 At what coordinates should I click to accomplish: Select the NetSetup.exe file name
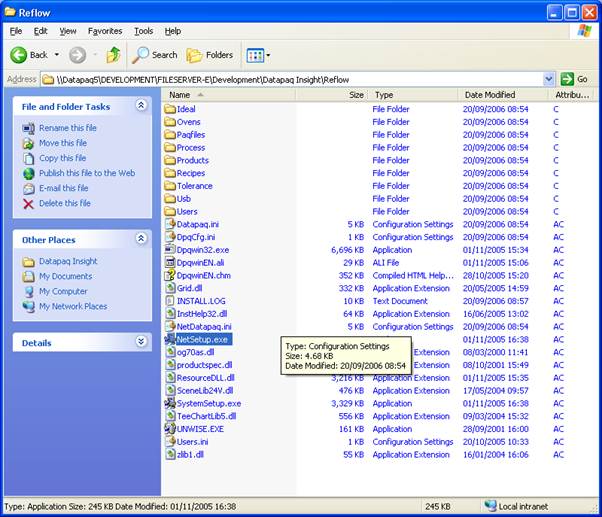click(202, 340)
